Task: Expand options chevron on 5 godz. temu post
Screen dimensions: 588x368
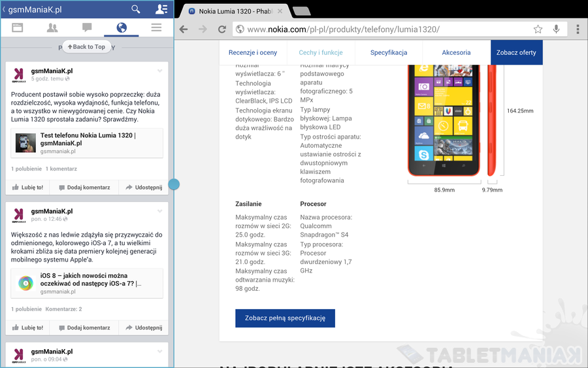Action: point(160,71)
